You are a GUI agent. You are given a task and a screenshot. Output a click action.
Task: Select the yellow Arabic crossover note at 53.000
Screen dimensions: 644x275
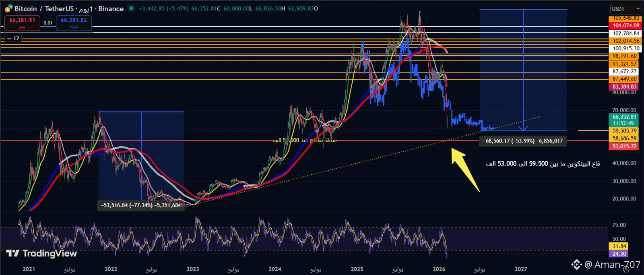[x=305, y=140]
